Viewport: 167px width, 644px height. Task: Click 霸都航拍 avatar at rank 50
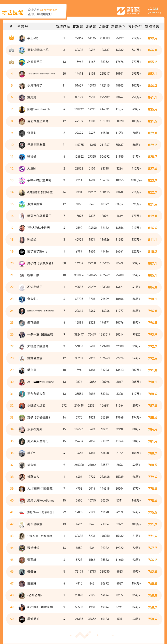(x=22, y=619)
